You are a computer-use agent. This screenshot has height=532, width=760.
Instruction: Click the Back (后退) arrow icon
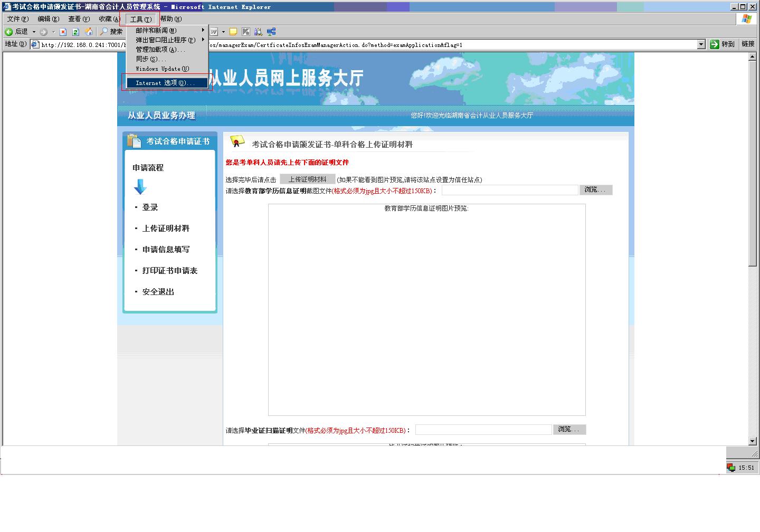click(x=9, y=32)
